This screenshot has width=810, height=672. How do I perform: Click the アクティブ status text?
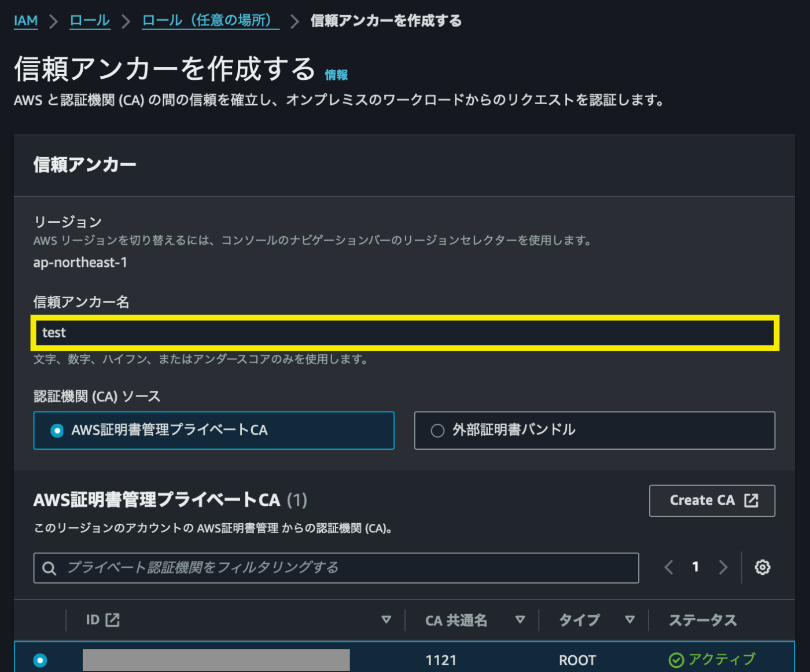(x=722, y=659)
